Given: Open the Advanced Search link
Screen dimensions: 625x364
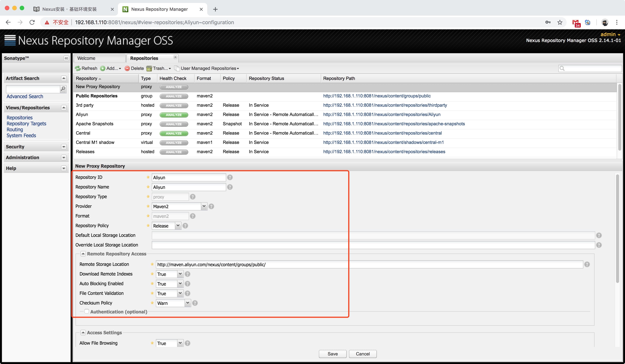Looking at the screenshot, I should tap(25, 96).
